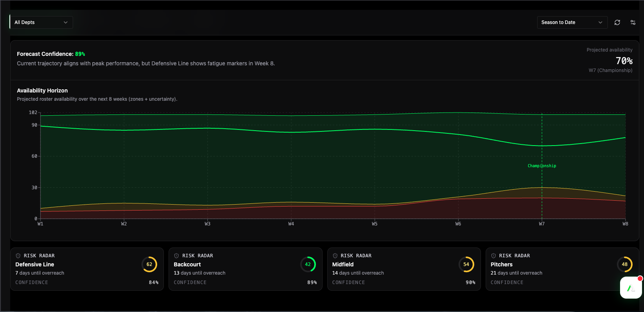
Task: Click shield icon on Backcourt card
Action: 176,256
